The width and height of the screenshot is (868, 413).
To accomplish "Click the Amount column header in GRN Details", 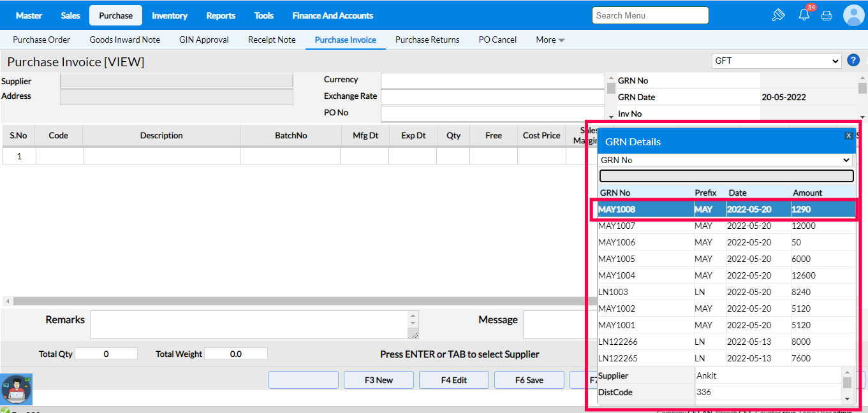I will coord(807,192).
